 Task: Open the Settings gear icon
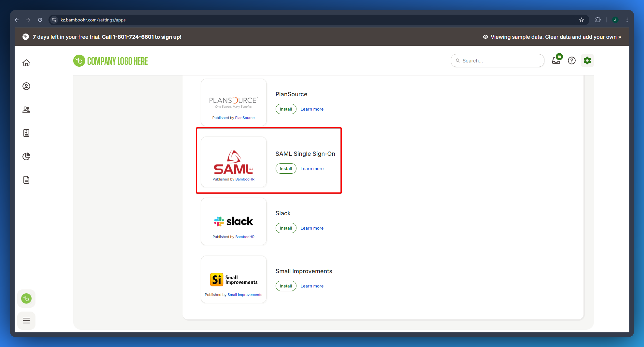pyautogui.click(x=587, y=60)
